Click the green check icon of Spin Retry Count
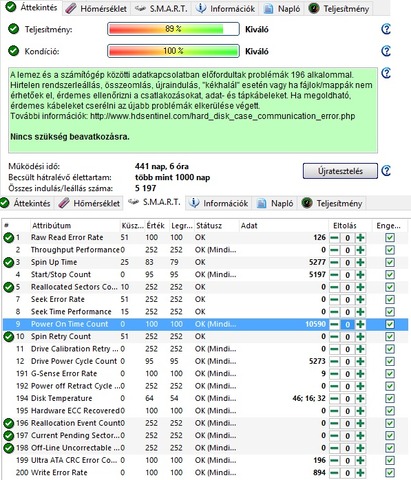The height and width of the screenshot is (480, 411). (x=8, y=337)
